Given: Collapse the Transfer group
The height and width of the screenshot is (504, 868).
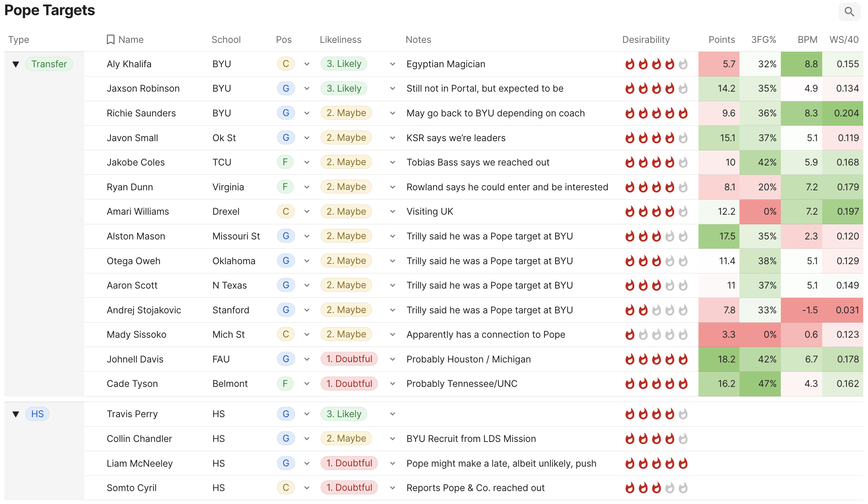Looking at the screenshot, I should (x=16, y=64).
